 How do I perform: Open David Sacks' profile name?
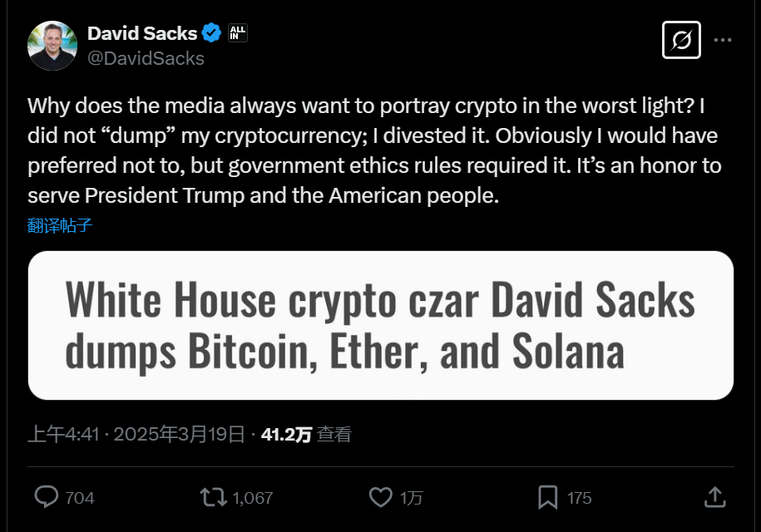[143, 32]
